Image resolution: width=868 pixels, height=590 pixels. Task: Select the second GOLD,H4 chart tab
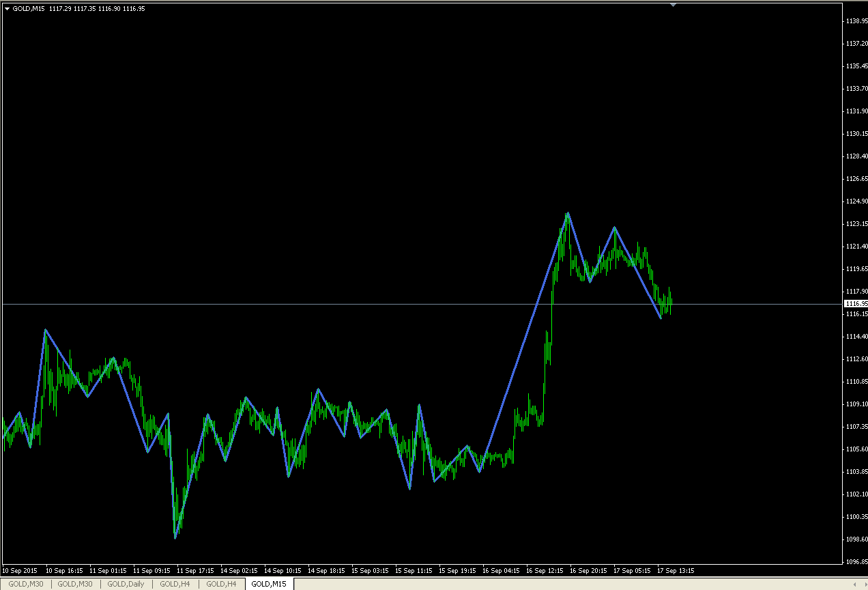coord(221,585)
